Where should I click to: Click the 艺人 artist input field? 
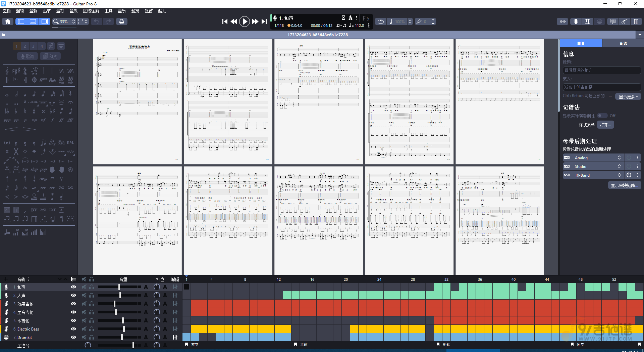click(x=602, y=87)
